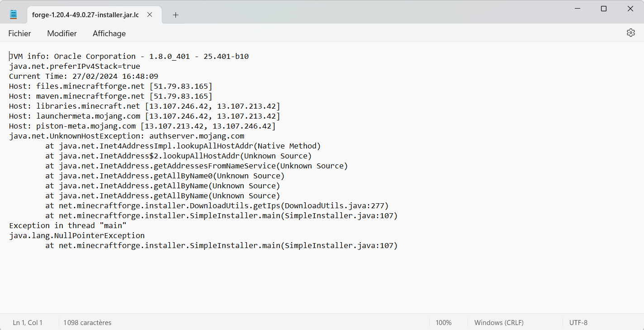Click the 'Host: maven.minecraftforge.net' line
Screen dimensions: 644x330
(x=111, y=96)
